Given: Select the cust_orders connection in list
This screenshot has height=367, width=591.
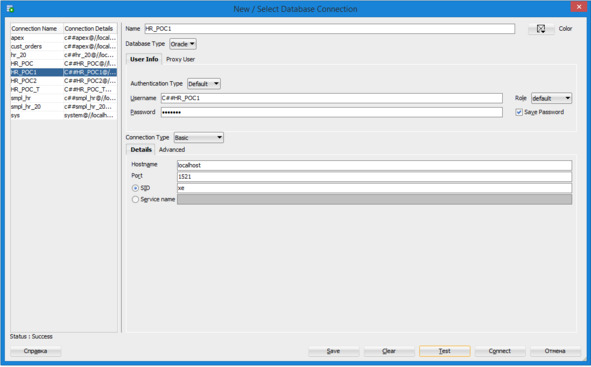Looking at the screenshot, I should click(64, 46).
